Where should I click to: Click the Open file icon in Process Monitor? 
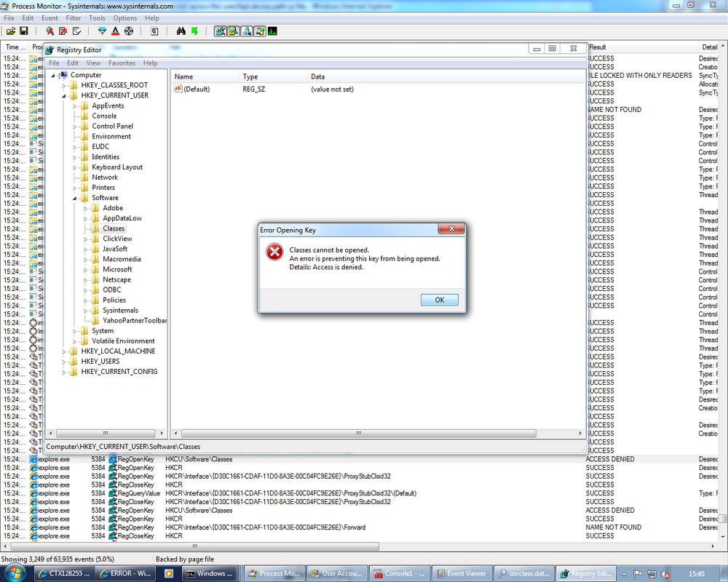[x=11, y=31]
